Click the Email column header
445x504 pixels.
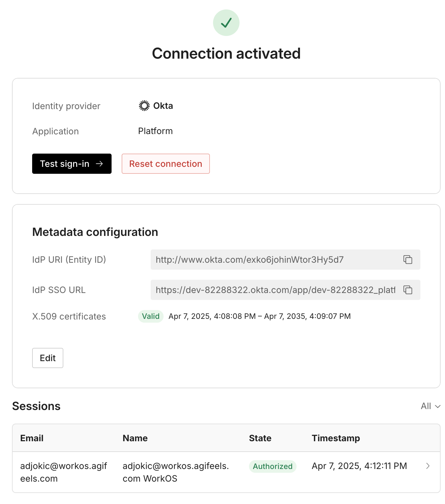(32, 438)
